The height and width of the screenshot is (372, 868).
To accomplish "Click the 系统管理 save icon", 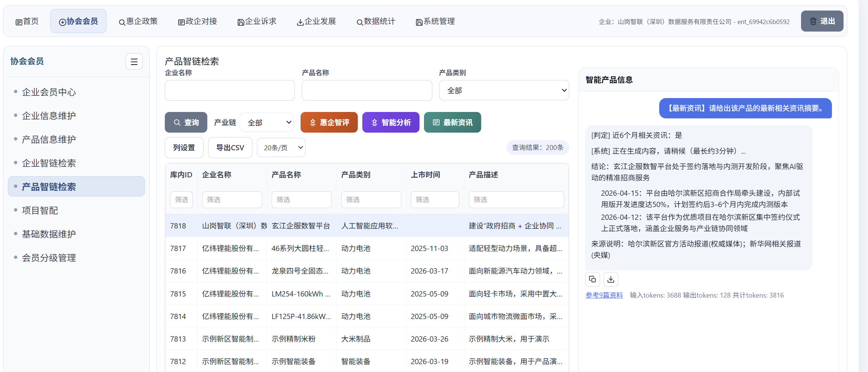I will pyautogui.click(x=419, y=22).
